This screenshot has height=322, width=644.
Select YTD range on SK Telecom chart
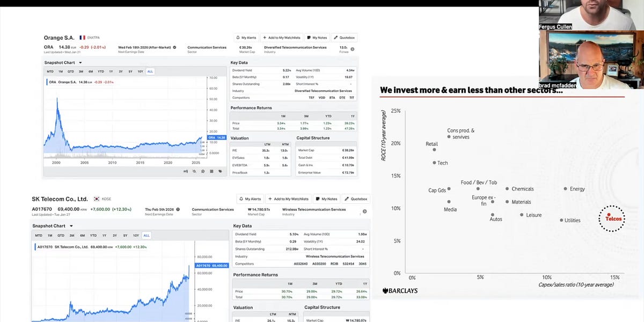(93, 235)
